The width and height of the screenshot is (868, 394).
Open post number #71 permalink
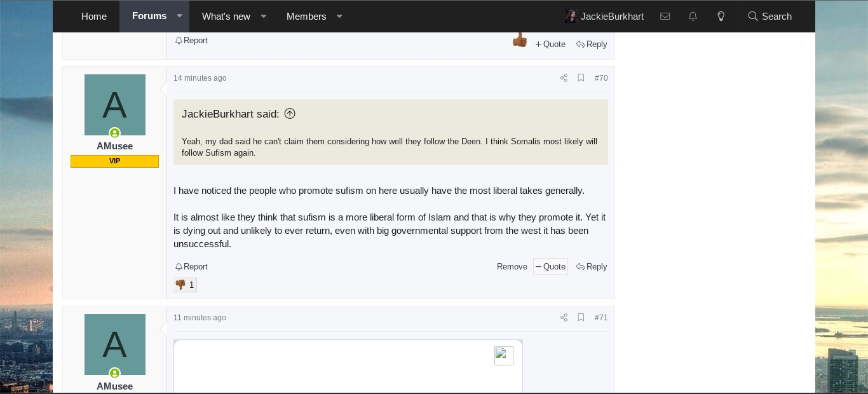pos(601,318)
